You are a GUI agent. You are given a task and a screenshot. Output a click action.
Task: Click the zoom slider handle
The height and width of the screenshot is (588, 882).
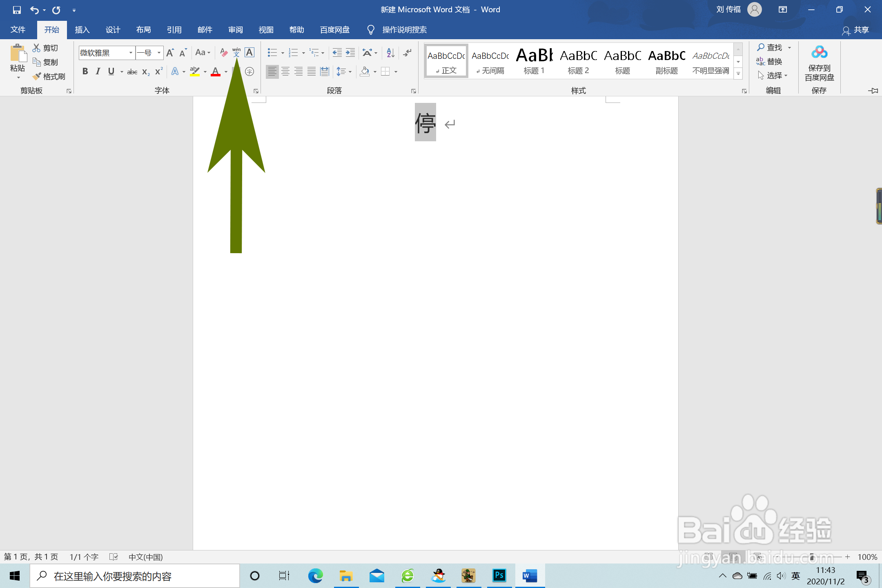(812, 557)
